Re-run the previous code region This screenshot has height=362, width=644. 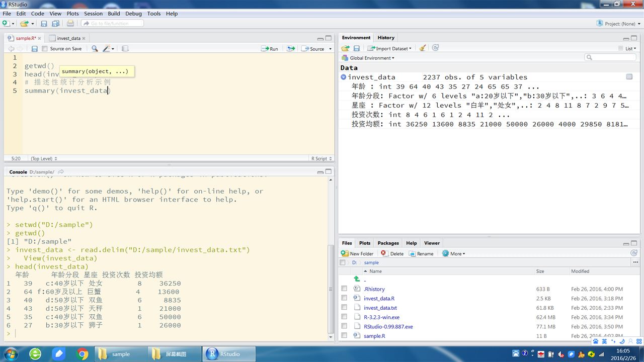(x=291, y=49)
